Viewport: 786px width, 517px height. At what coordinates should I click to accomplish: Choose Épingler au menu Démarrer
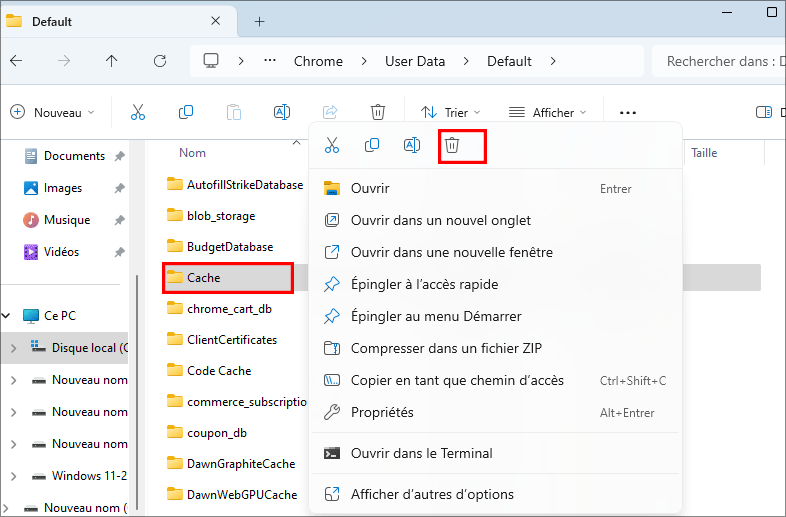pyautogui.click(x=495, y=316)
